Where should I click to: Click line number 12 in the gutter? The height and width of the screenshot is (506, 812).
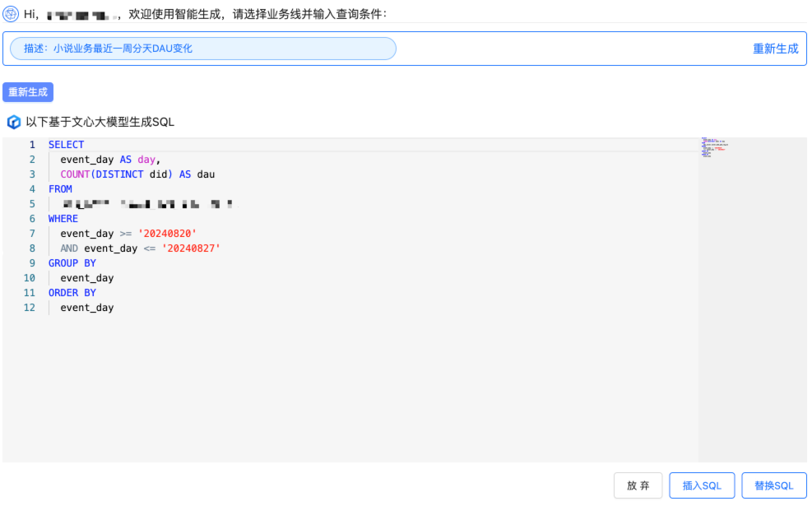[30, 308]
